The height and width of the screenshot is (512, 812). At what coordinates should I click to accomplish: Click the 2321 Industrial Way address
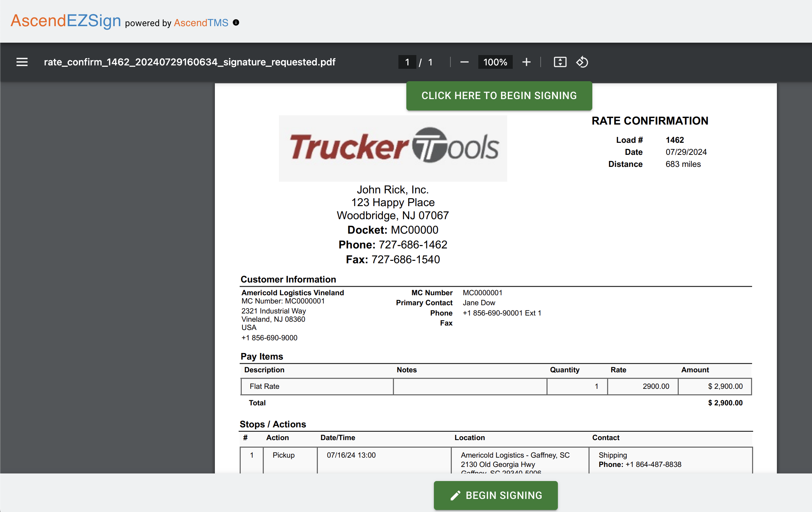274,311
